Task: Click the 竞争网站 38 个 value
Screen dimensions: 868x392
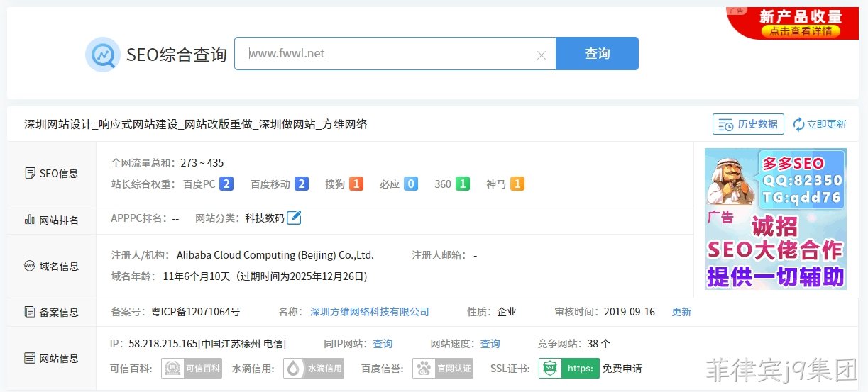Action: (x=599, y=344)
